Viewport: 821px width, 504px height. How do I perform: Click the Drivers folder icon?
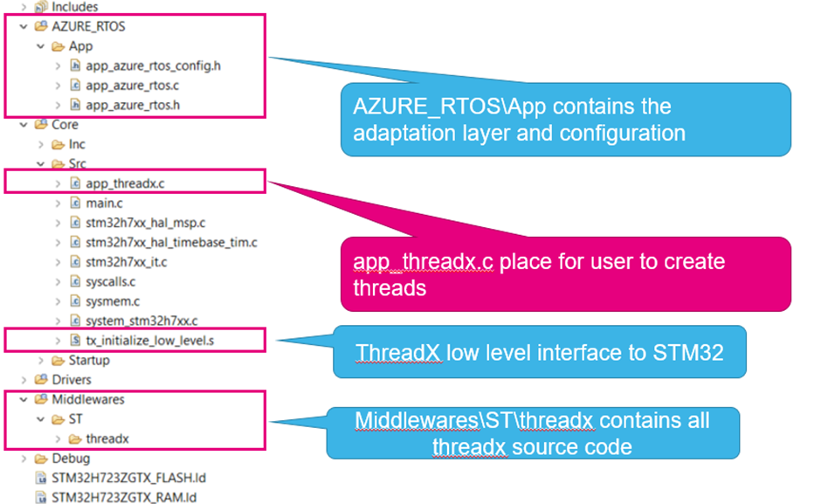[41, 380]
